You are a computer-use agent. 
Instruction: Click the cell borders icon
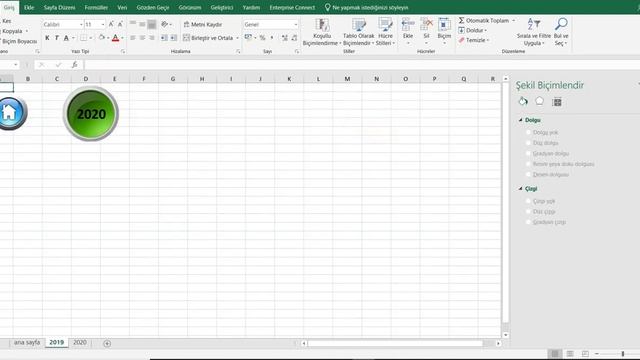point(83,38)
